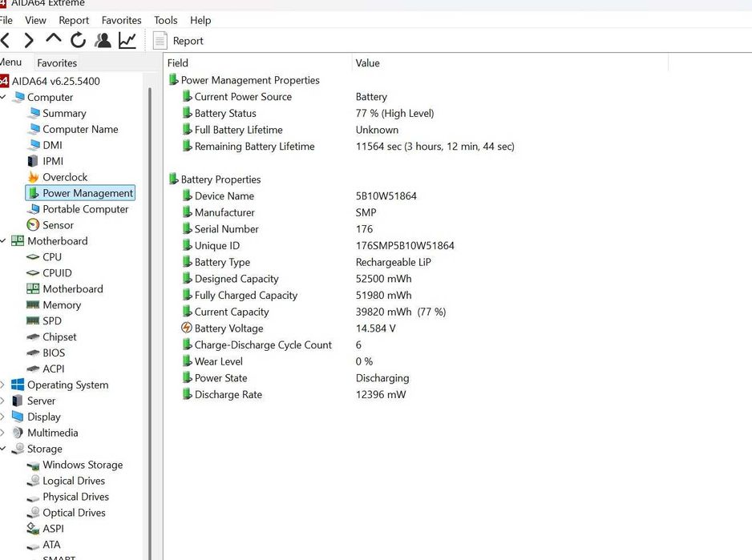Go back using the left arrow
This screenshot has height=560, width=752.
pyautogui.click(x=6, y=40)
